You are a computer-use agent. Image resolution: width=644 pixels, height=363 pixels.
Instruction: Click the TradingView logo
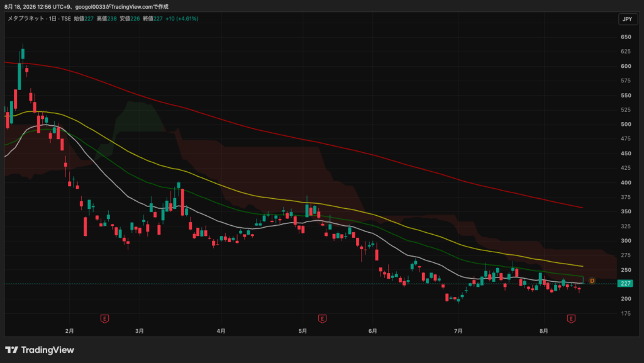coord(40,350)
